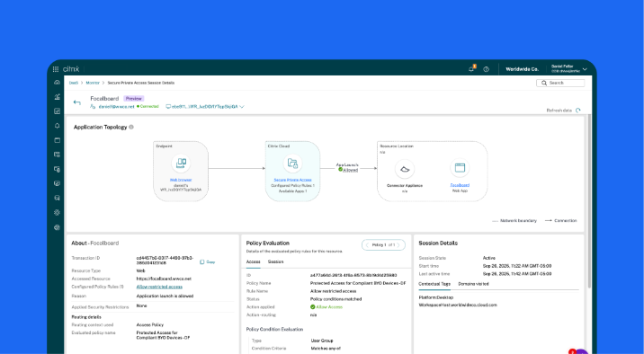Click the Search input field

click(x=560, y=83)
